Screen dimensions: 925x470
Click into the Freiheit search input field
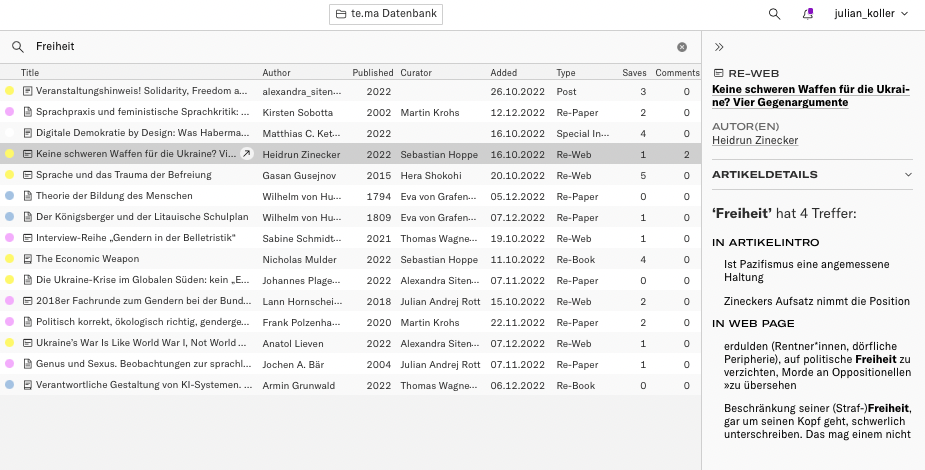tap(350, 47)
